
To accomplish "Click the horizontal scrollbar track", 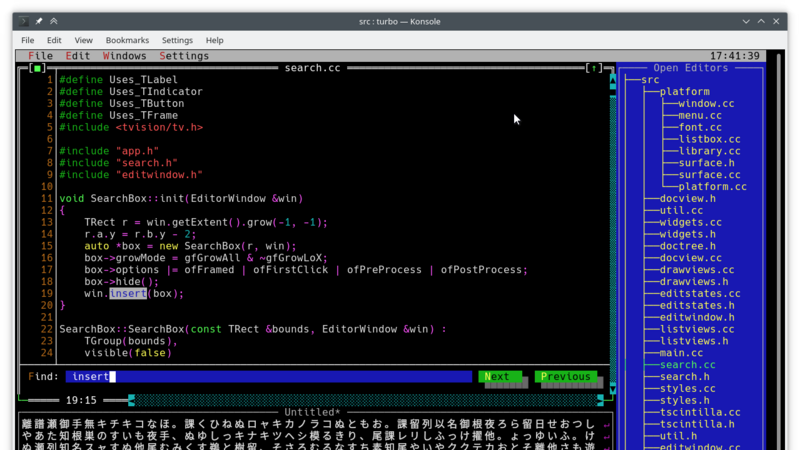I will [x=366, y=401].
